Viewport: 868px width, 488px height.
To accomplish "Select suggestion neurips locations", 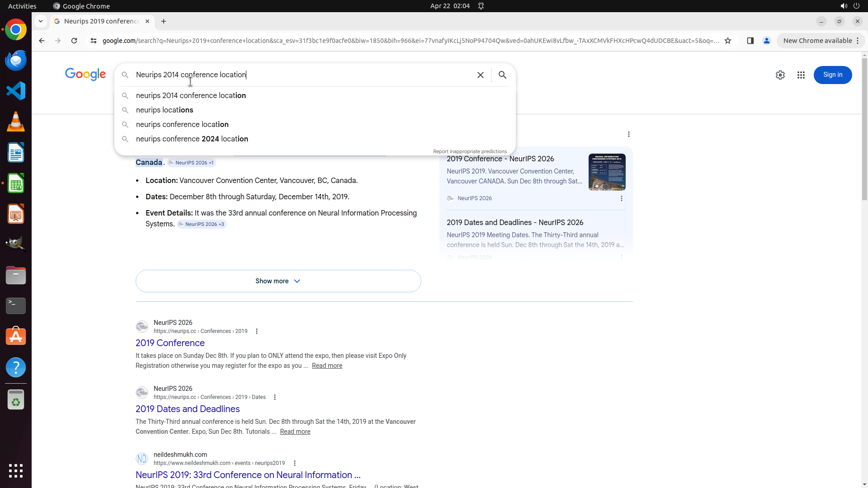I will click(165, 110).
